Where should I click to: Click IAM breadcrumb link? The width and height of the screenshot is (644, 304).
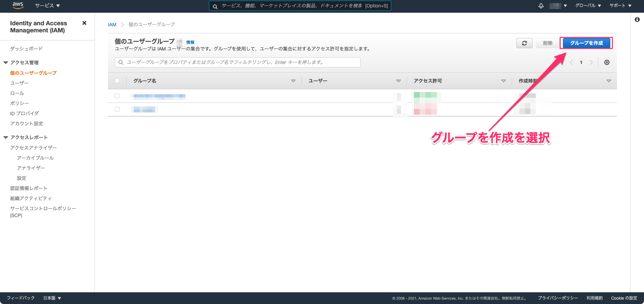point(112,25)
